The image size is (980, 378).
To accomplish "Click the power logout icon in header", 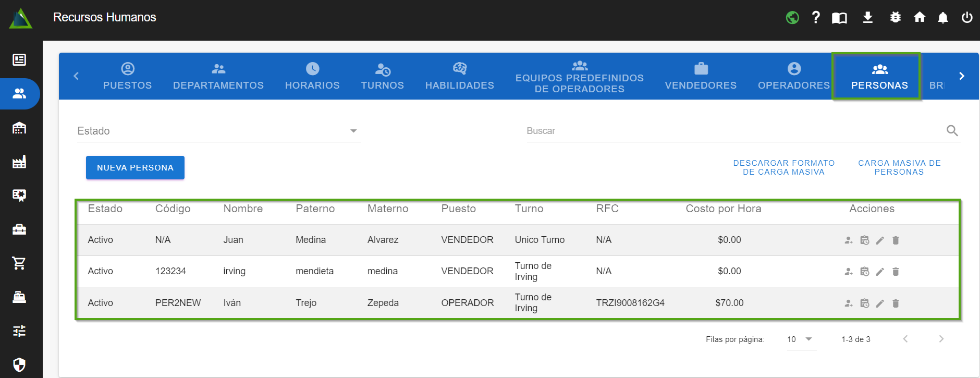I will (x=967, y=18).
